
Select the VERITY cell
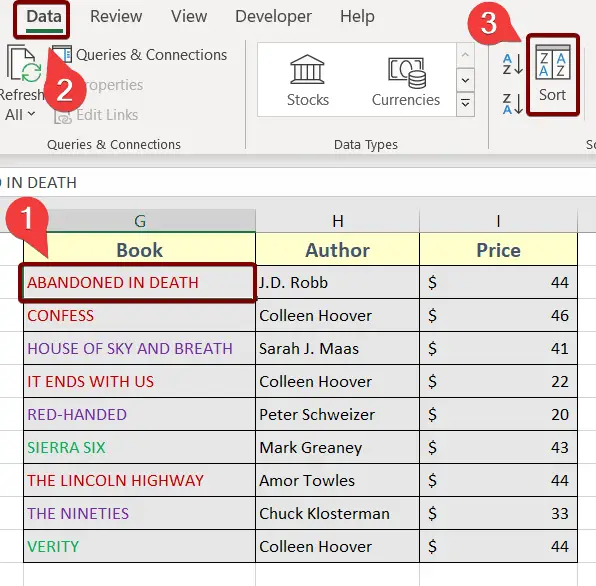point(139,546)
